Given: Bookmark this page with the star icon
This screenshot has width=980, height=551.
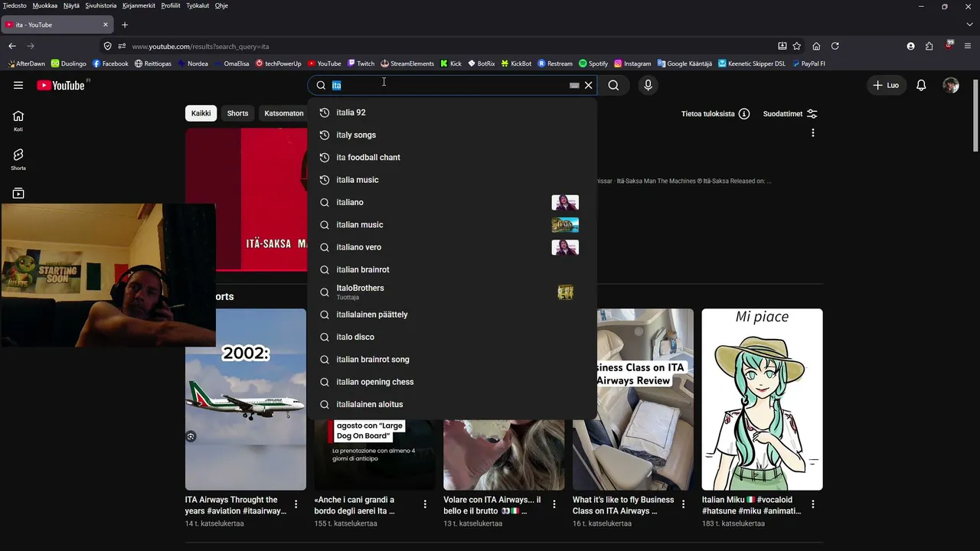Looking at the screenshot, I should coord(797,46).
